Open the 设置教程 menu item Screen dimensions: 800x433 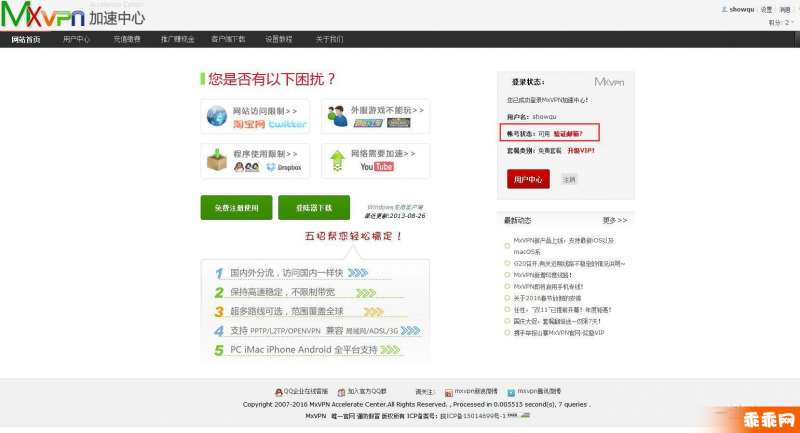[279, 39]
